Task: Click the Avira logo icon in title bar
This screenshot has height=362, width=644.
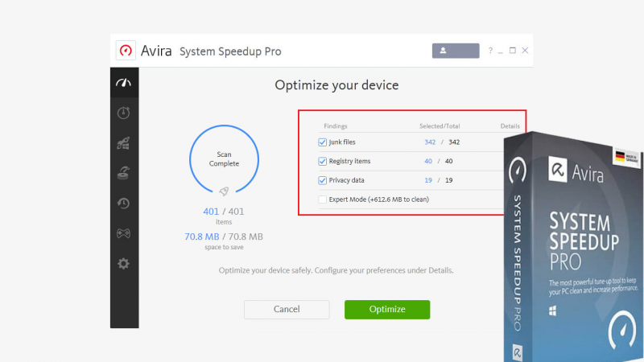Action: [126, 51]
